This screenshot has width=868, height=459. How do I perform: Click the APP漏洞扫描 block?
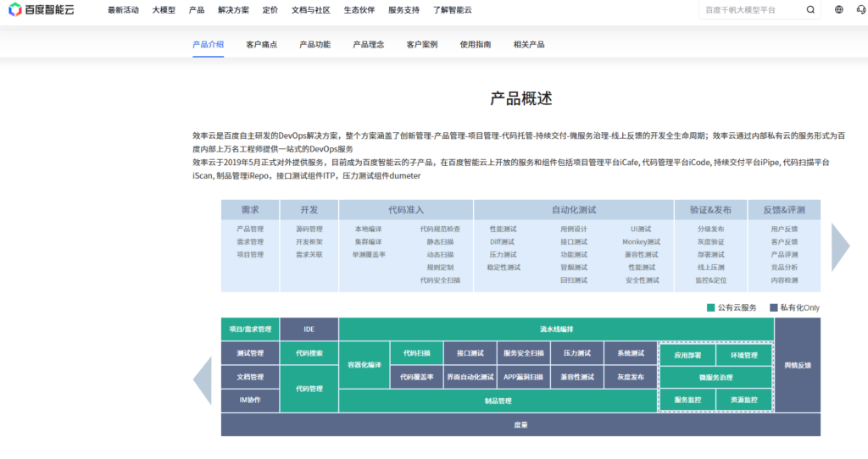coord(524,377)
